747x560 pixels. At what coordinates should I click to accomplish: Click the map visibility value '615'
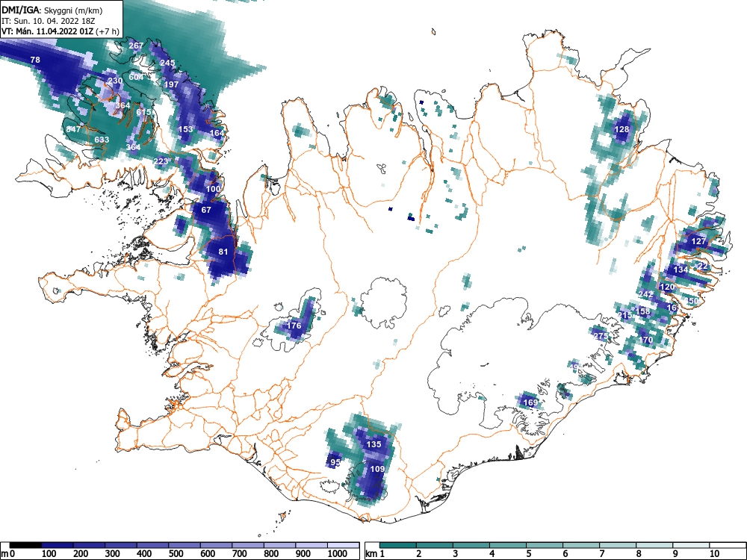click(x=143, y=113)
